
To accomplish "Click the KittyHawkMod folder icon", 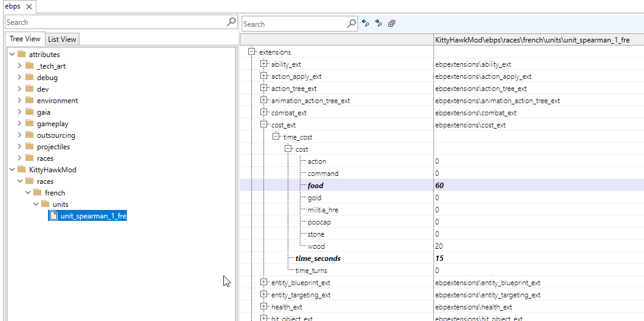I will point(22,169).
